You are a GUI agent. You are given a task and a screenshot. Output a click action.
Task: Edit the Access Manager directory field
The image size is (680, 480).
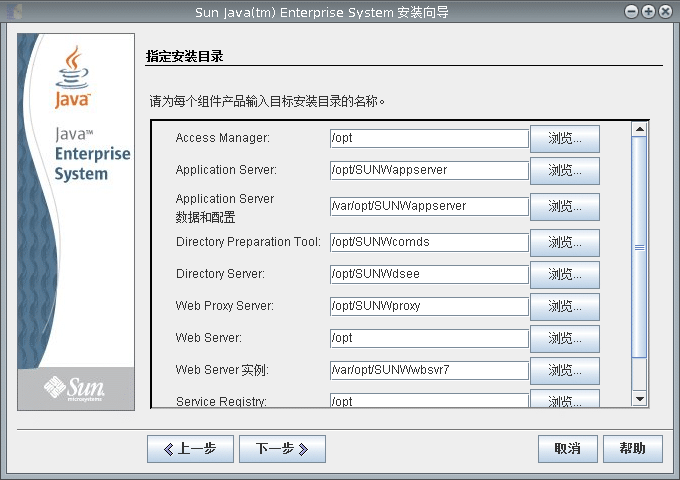coord(429,138)
